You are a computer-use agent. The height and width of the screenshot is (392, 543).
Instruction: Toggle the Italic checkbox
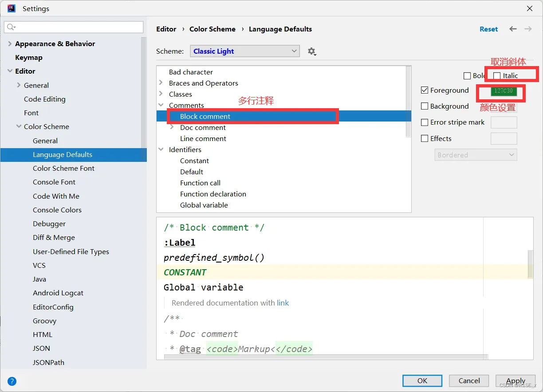point(497,76)
